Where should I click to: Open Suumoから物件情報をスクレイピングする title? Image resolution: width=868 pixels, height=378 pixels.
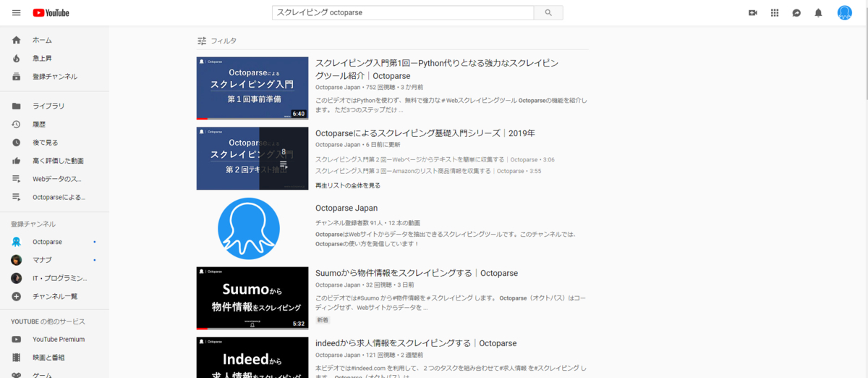(417, 273)
